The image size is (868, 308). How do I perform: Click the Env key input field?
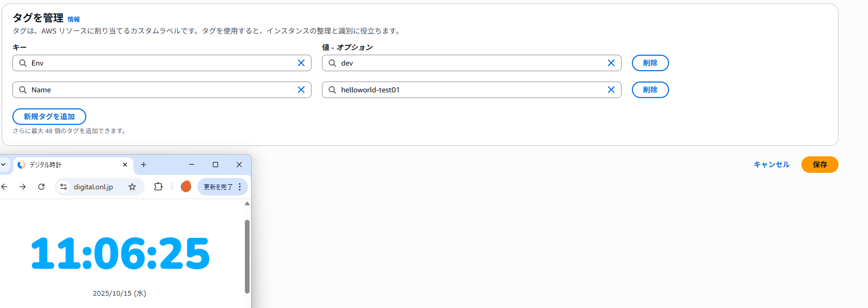tap(162, 63)
